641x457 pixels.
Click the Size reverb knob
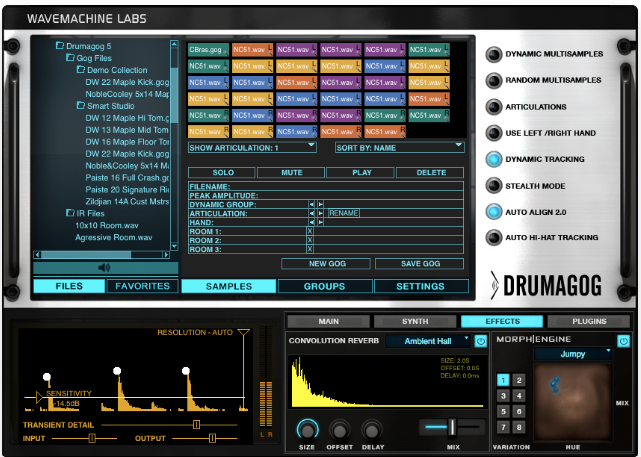pos(307,430)
